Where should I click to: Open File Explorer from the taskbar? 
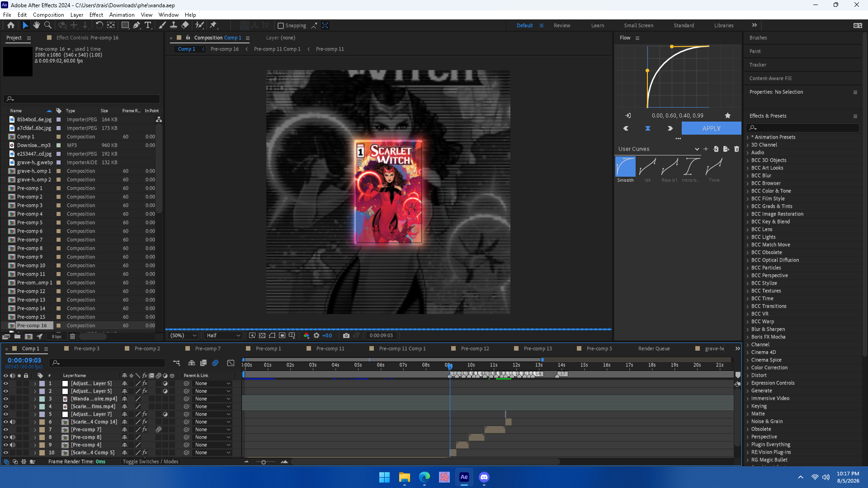click(405, 477)
